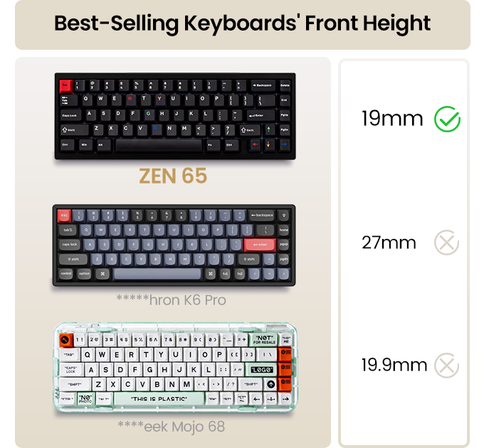Click the 19mm height value

[x=392, y=119]
